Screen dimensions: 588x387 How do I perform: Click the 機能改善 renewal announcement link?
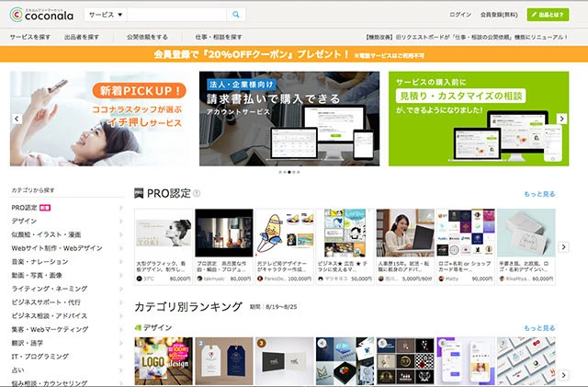click(467, 37)
